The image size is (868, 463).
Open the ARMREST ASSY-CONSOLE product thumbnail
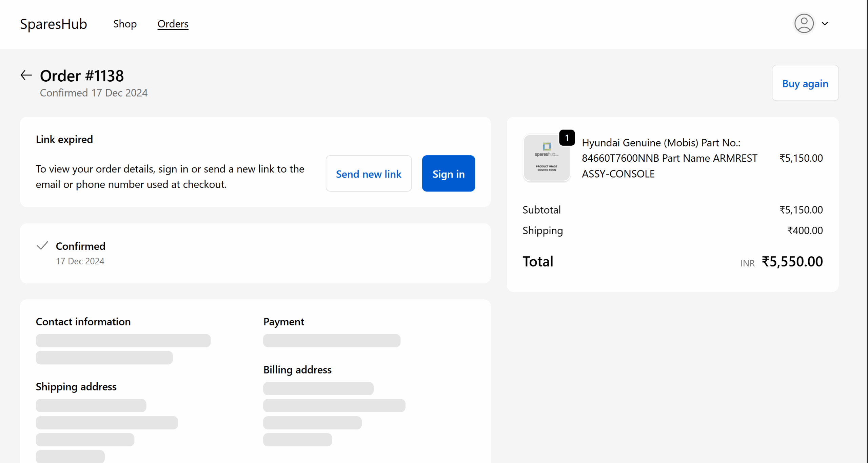(546, 158)
